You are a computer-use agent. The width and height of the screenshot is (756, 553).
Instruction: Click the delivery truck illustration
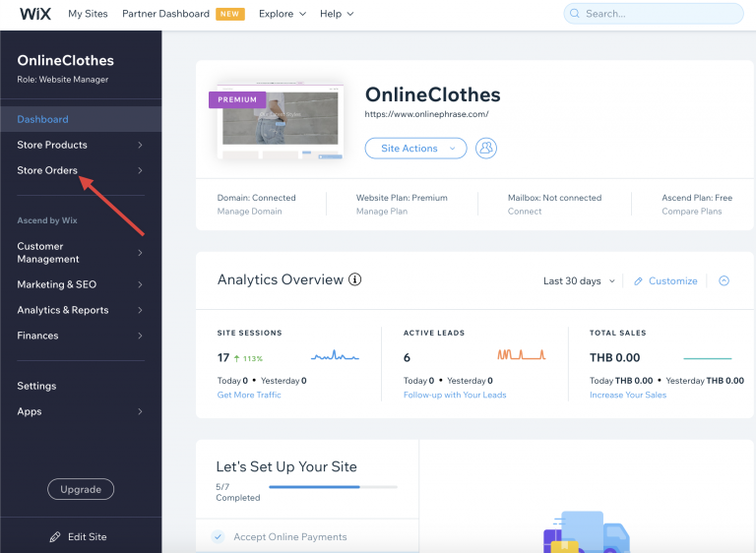click(587, 531)
